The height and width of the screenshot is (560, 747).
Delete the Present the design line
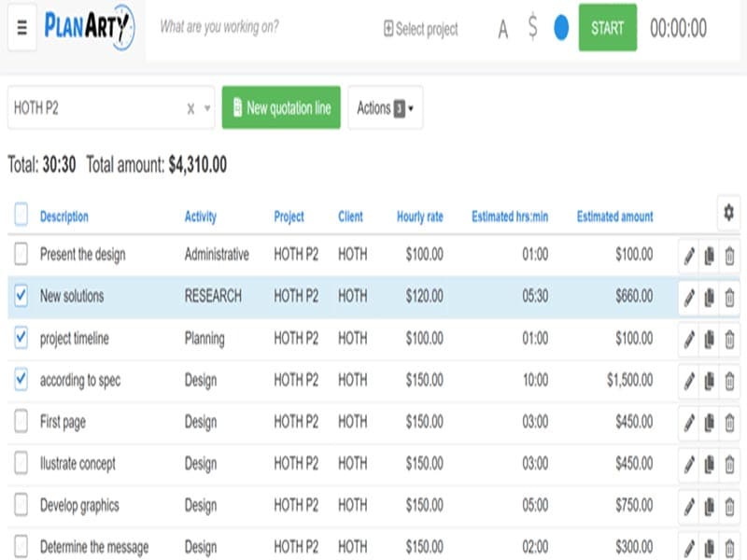click(x=729, y=256)
